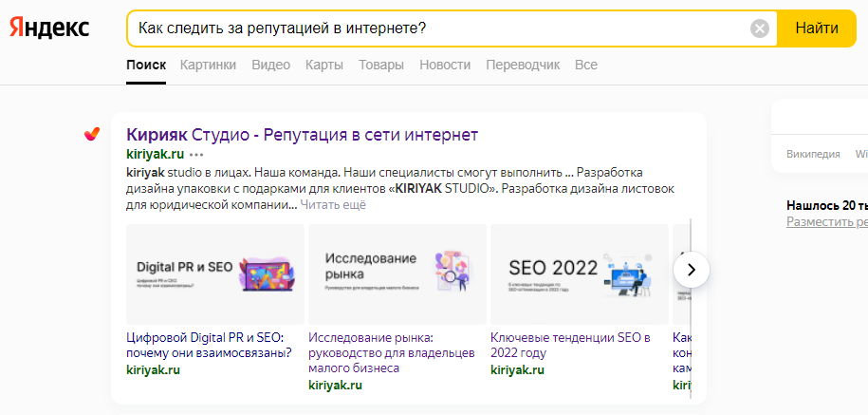Select the Поиск tab
This screenshot has width=868, height=415.
146,65
